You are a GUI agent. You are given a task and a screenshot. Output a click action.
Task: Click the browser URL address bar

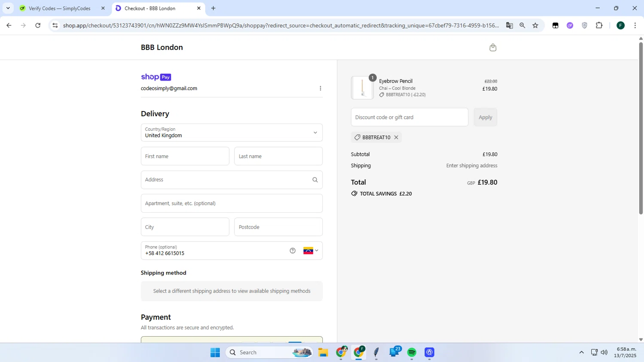pos(281,25)
